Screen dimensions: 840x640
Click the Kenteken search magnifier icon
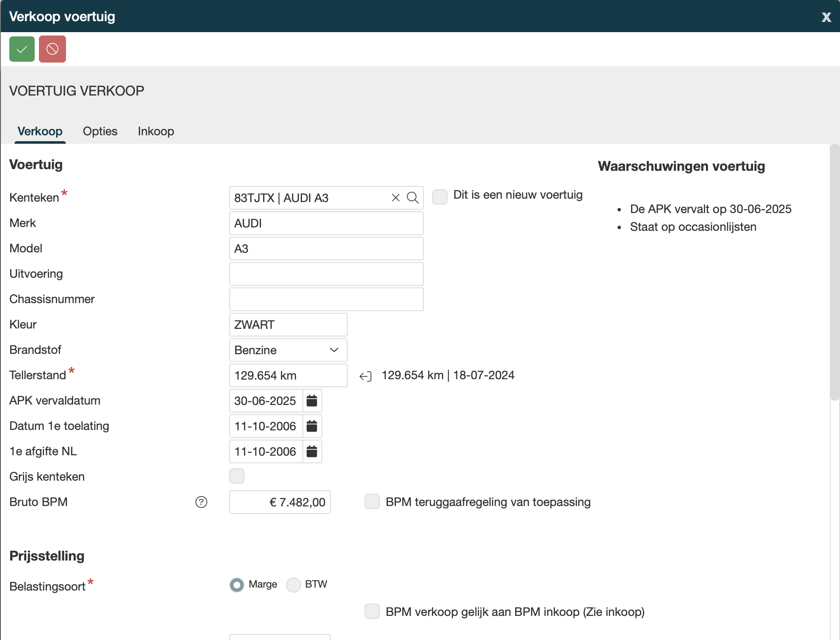(x=412, y=198)
